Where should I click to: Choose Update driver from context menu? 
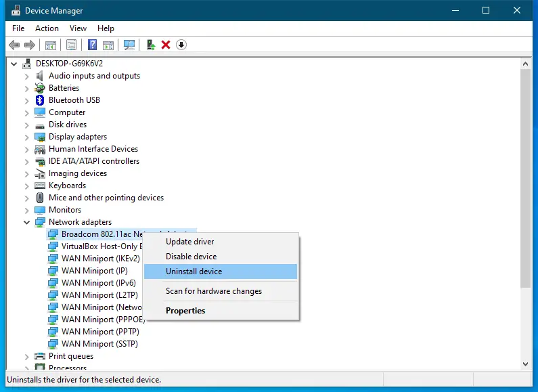click(221, 242)
